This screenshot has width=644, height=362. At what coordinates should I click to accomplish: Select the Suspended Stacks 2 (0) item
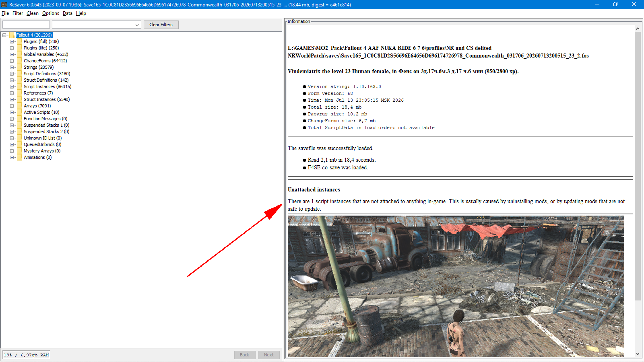(46, 132)
